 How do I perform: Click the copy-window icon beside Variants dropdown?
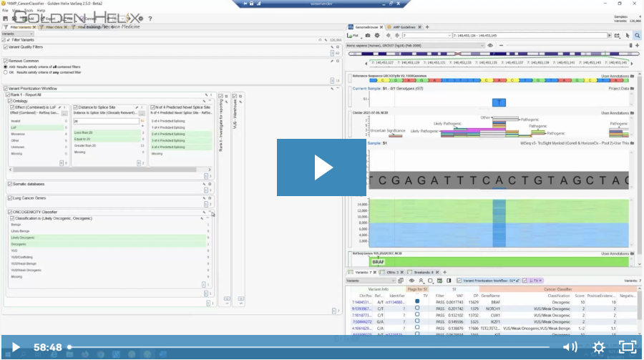tap(401, 281)
